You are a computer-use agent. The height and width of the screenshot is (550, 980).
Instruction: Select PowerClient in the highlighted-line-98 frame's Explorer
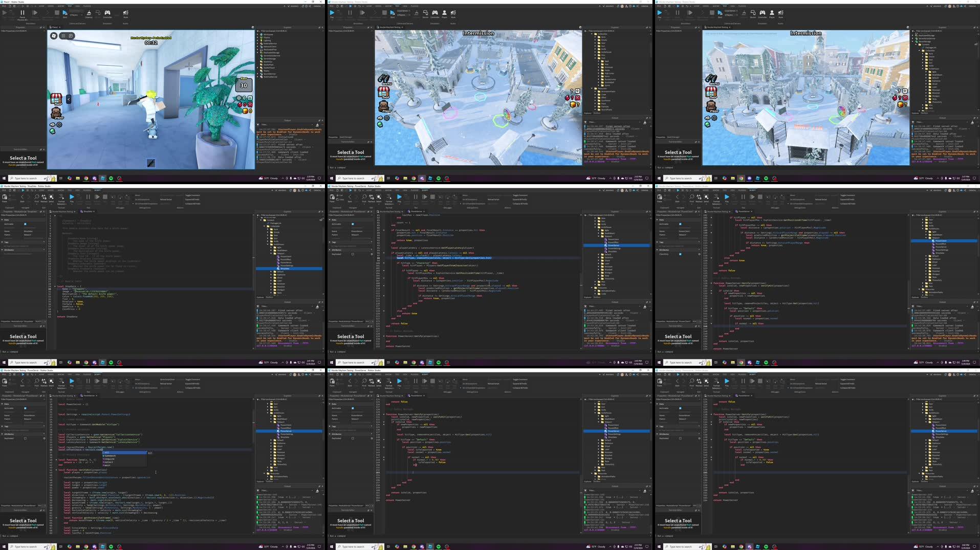[613, 239]
